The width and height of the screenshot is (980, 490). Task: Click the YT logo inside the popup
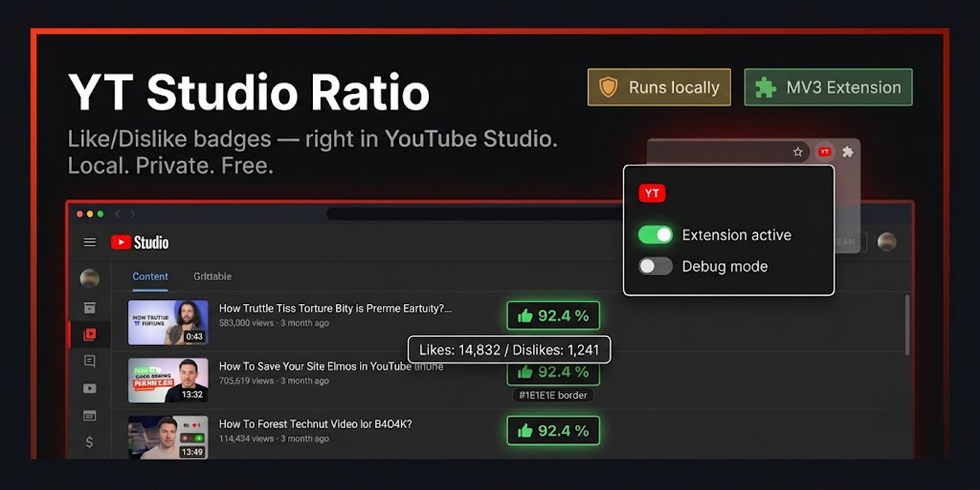pyautogui.click(x=652, y=194)
